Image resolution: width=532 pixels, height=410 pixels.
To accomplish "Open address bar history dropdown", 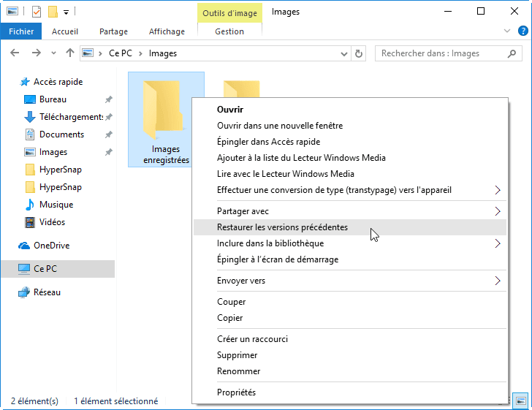I will coord(345,53).
